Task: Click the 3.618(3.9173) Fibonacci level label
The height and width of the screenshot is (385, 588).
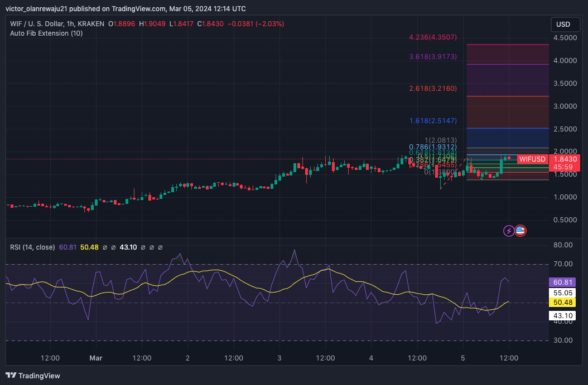Action: pyautogui.click(x=433, y=56)
